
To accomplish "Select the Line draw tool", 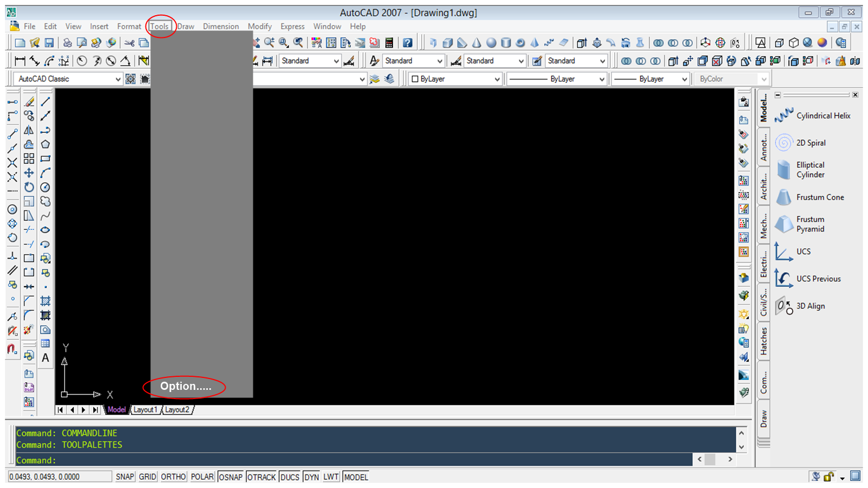I will pos(46,101).
